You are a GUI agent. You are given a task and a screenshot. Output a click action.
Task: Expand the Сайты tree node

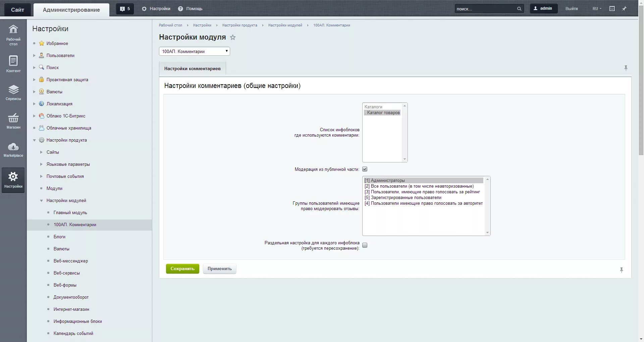point(41,152)
